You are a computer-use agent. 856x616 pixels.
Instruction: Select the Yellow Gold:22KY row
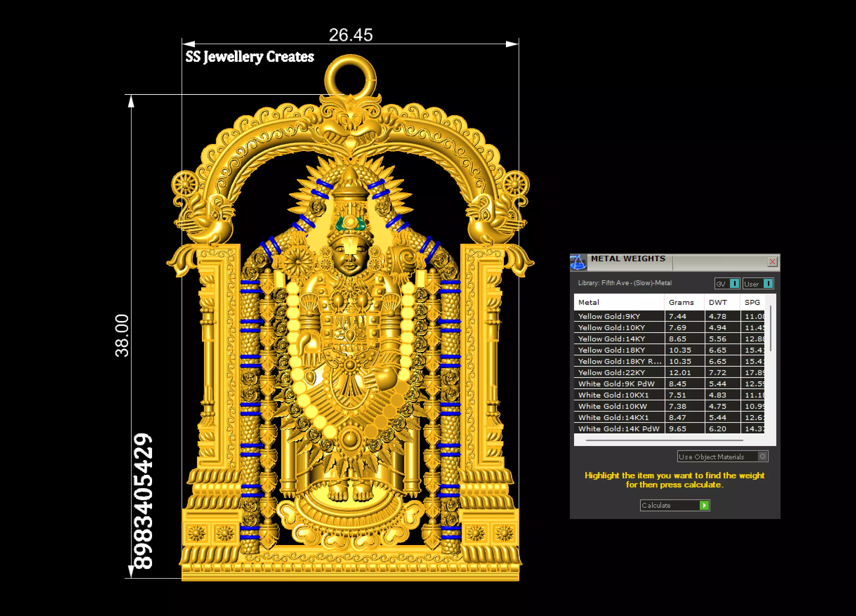pos(669,373)
